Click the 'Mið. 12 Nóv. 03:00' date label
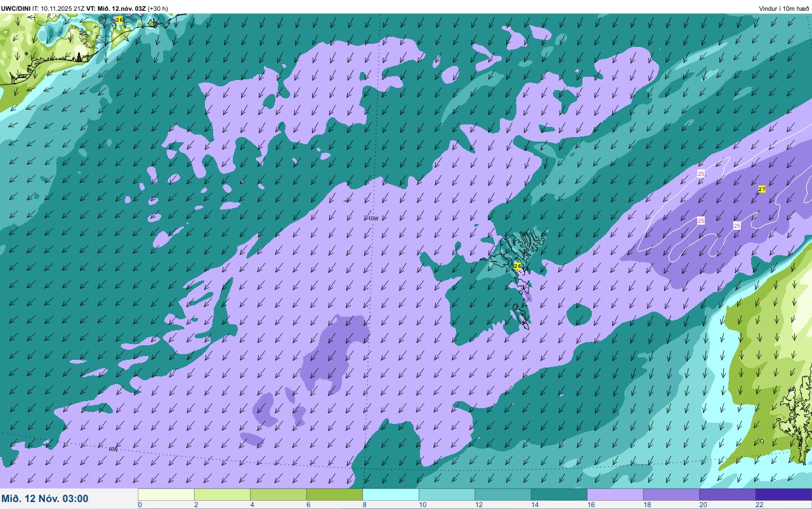 [45, 499]
